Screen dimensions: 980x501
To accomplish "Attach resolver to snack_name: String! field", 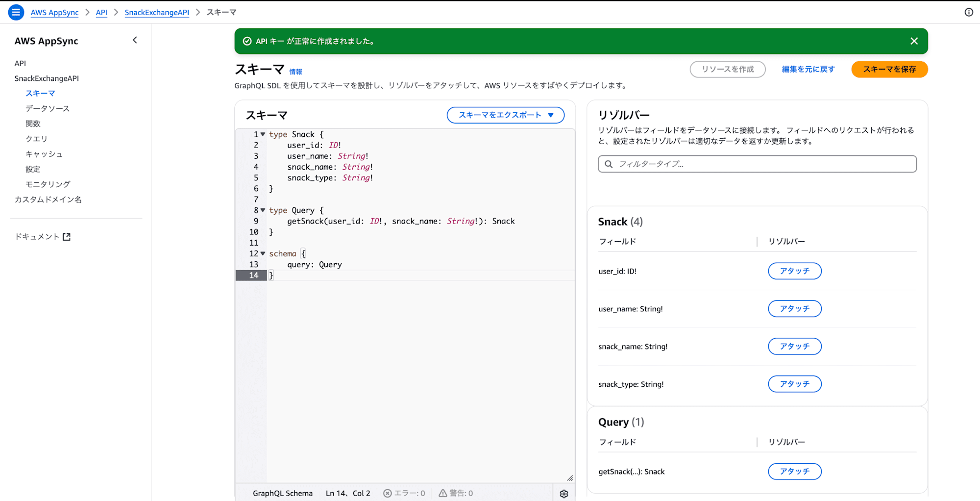I will click(794, 347).
